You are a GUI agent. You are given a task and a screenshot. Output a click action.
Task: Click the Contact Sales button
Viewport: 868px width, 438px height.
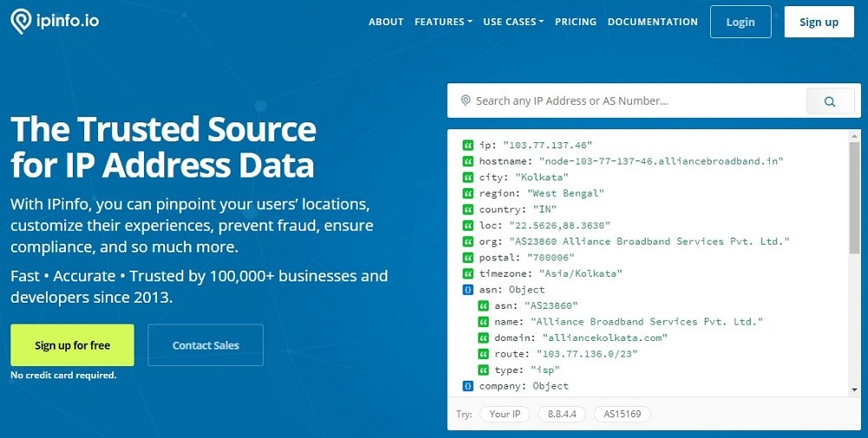(x=206, y=345)
